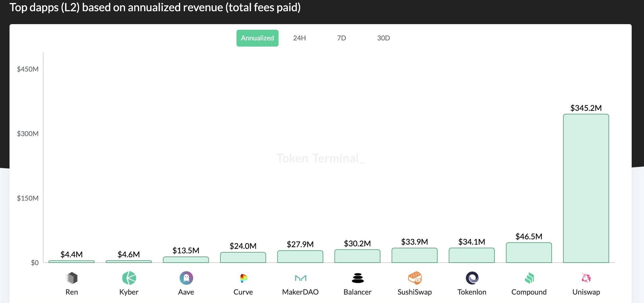Click the SushiSwap name label

click(415, 292)
